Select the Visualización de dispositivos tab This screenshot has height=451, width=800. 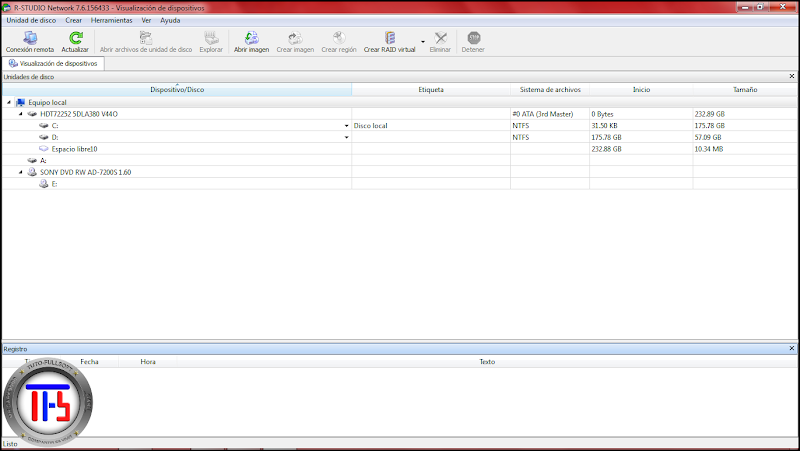(53, 64)
